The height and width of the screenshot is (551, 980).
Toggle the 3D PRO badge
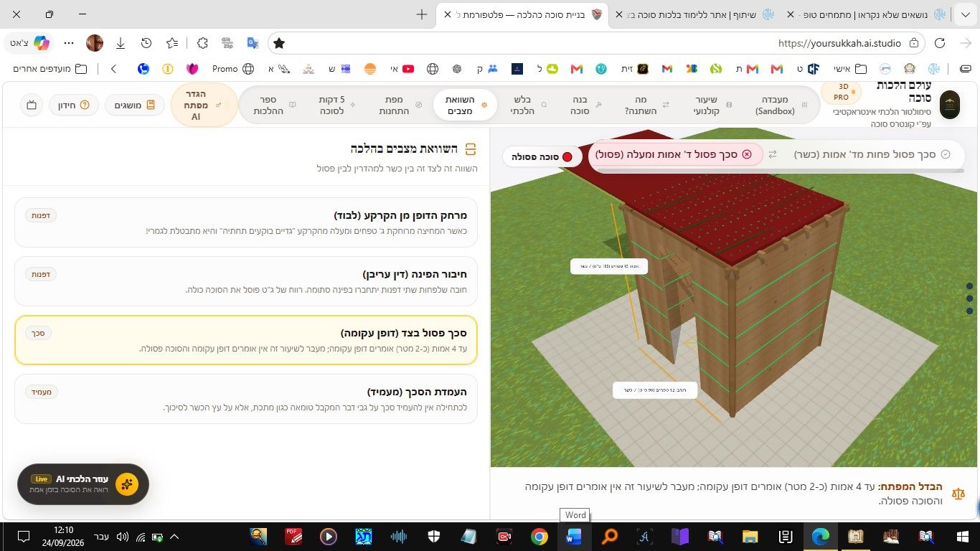tap(841, 93)
